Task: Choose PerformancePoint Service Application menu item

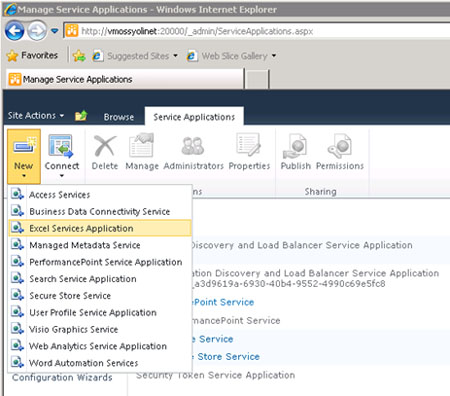Action: [x=100, y=262]
